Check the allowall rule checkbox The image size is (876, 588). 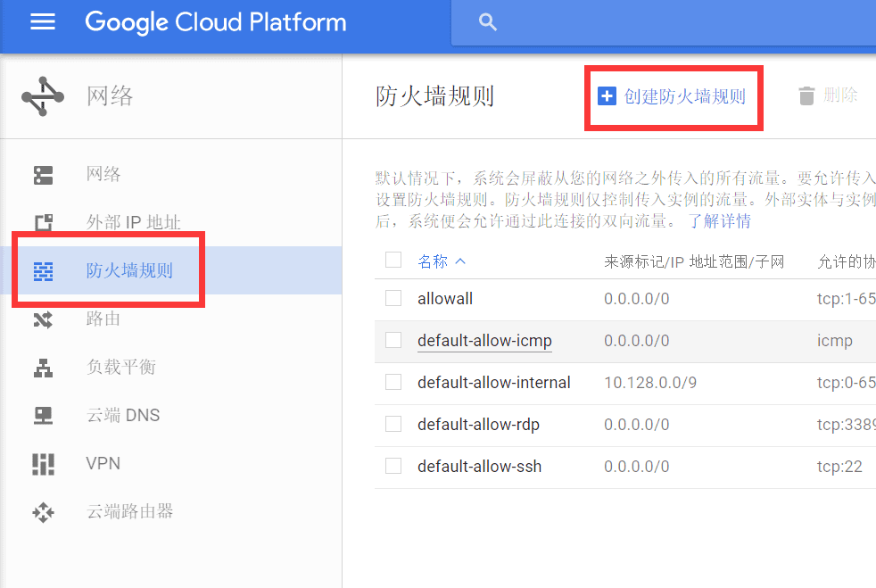[x=393, y=298]
